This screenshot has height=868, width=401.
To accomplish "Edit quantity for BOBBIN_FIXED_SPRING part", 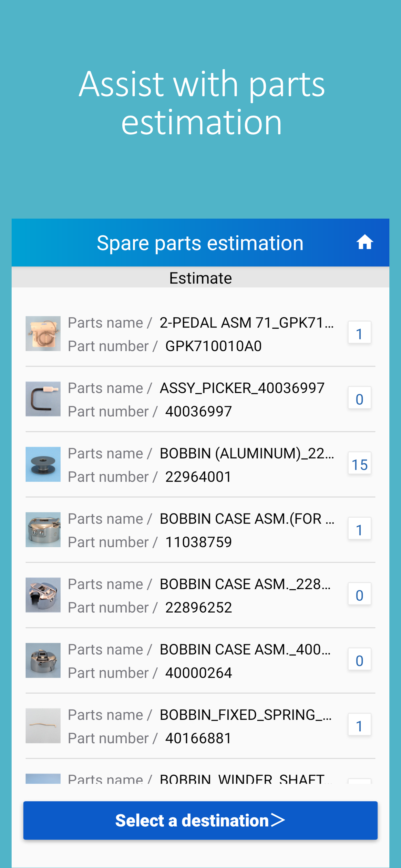I will (x=360, y=724).
